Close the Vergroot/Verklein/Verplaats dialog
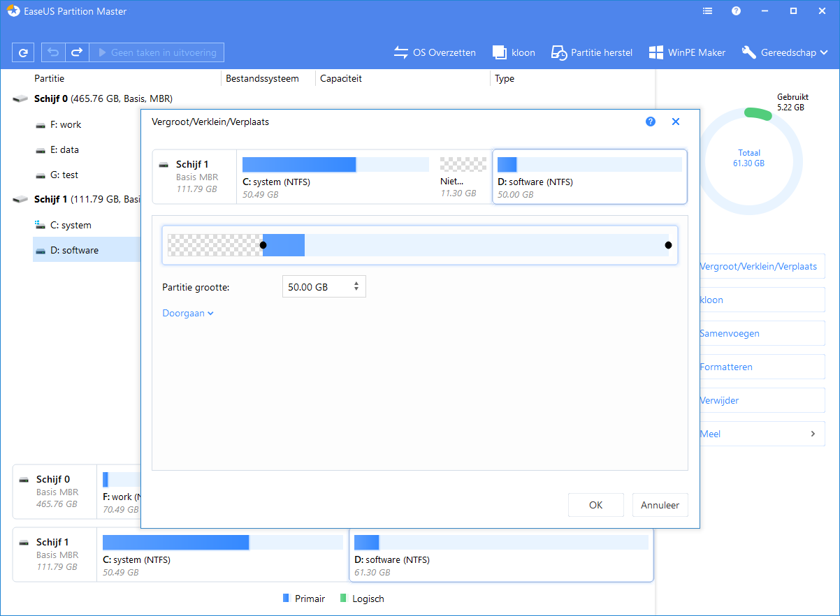840x616 pixels. pos(676,122)
